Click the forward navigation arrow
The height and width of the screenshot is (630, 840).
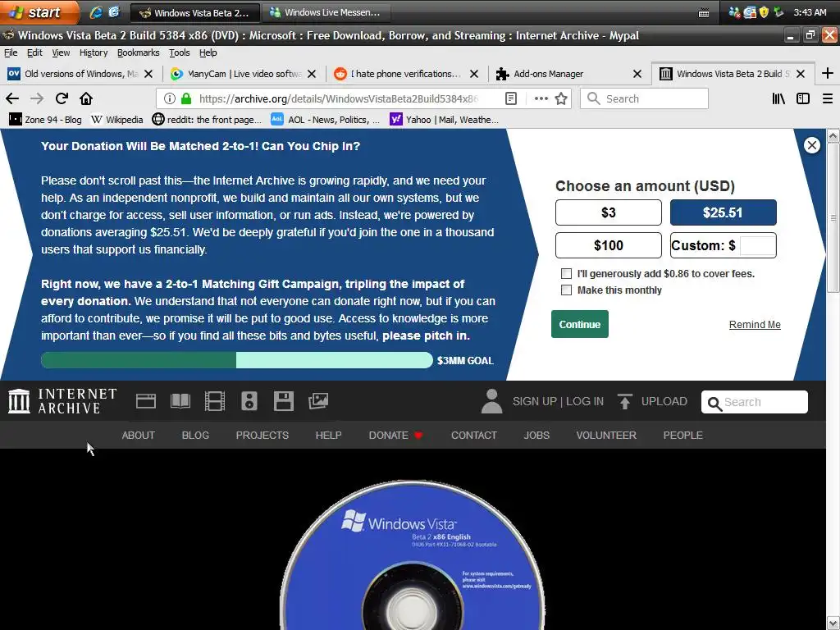tap(37, 98)
